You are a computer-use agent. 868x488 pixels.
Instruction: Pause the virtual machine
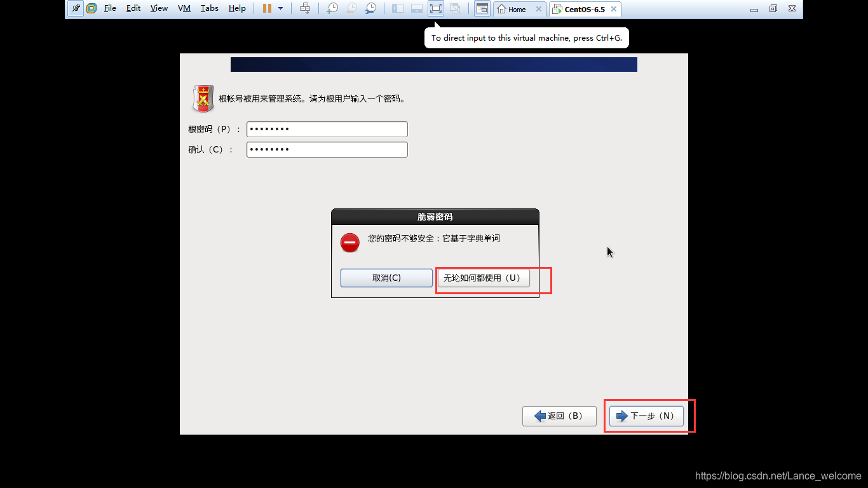267,9
